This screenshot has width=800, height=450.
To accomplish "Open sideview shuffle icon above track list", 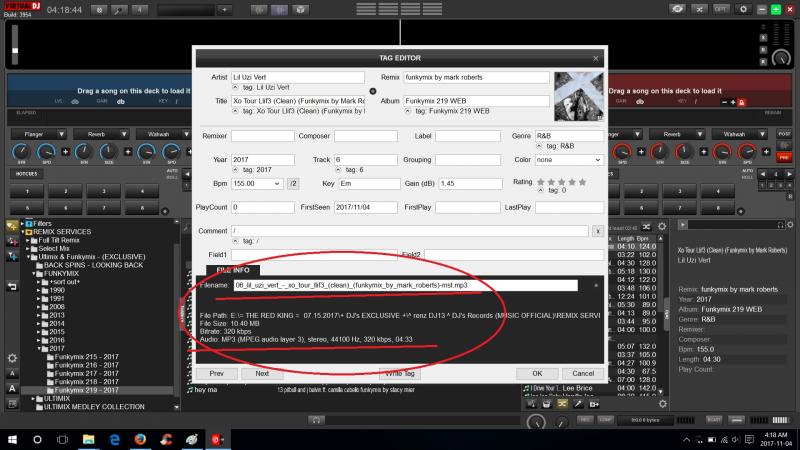I will (x=646, y=227).
